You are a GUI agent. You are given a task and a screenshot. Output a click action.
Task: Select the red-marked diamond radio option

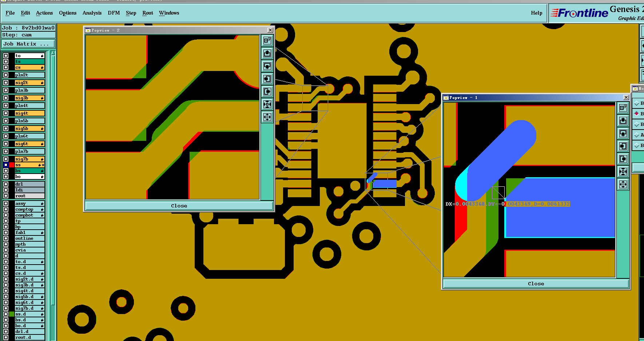(x=636, y=114)
